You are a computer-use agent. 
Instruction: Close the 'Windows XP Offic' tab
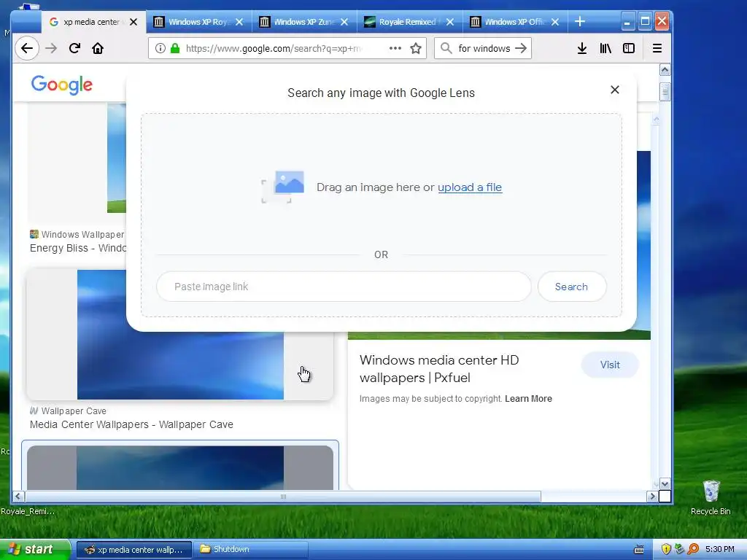point(555,22)
